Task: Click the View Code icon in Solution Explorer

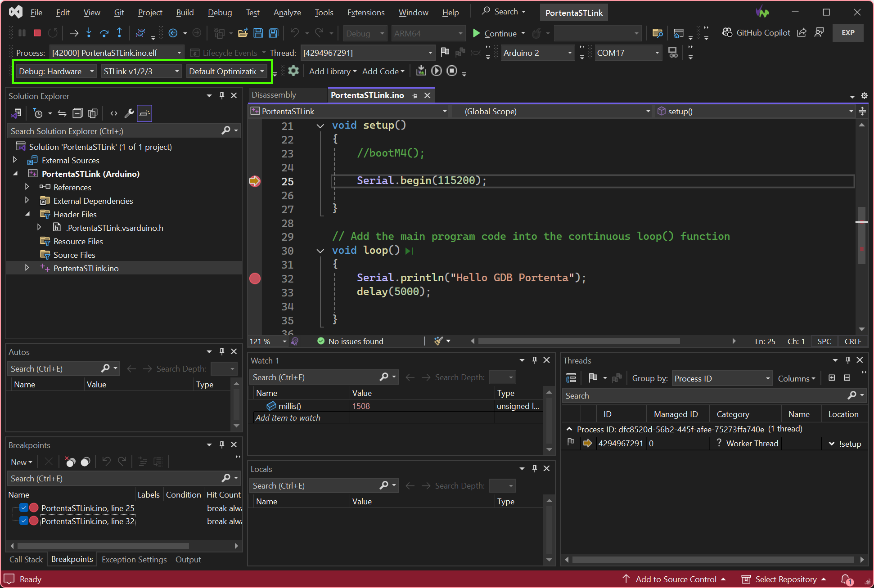Action: click(114, 113)
